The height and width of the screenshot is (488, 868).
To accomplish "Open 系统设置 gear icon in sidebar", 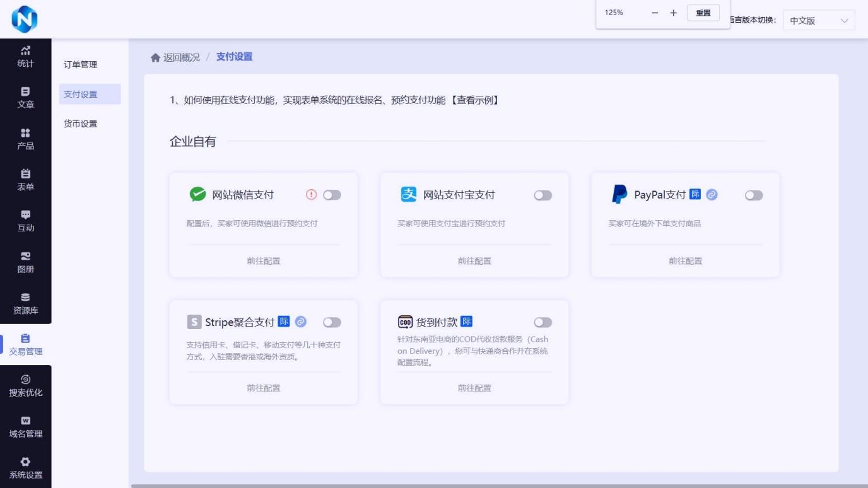I will point(25,462).
